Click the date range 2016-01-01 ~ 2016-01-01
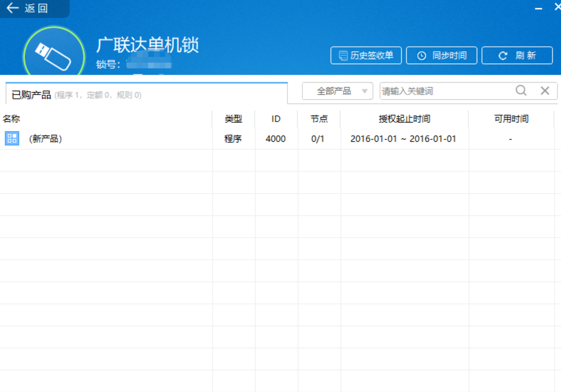561x392 pixels. 403,139
